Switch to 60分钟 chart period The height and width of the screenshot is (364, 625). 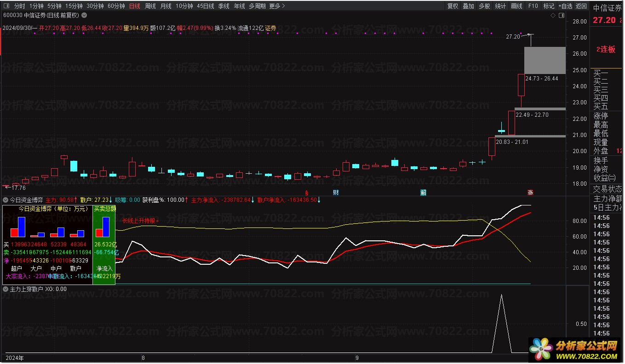tap(116, 6)
